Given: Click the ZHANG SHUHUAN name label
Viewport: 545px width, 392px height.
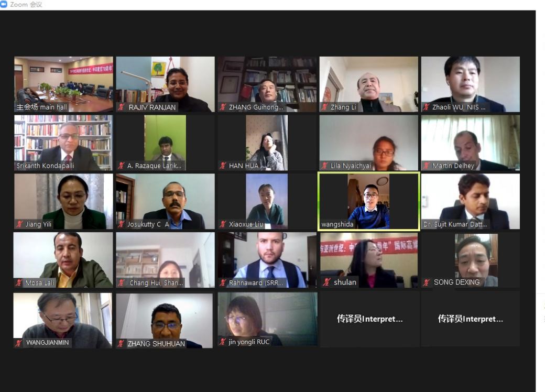Looking at the screenshot, I should [x=156, y=344].
